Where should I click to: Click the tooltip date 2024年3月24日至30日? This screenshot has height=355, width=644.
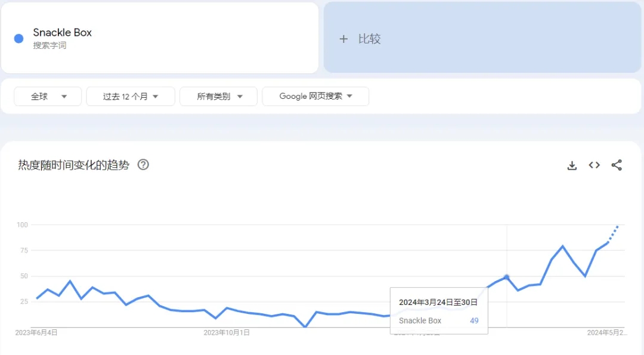(x=438, y=302)
